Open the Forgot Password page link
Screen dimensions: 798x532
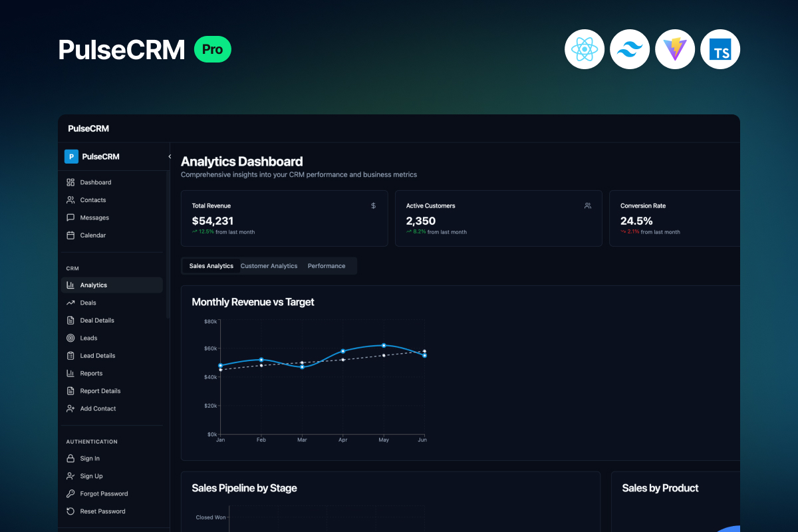tap(112, 494)
